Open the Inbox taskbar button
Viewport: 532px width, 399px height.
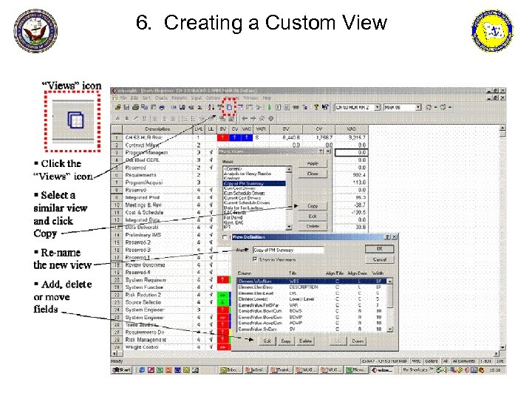(231, 370)
